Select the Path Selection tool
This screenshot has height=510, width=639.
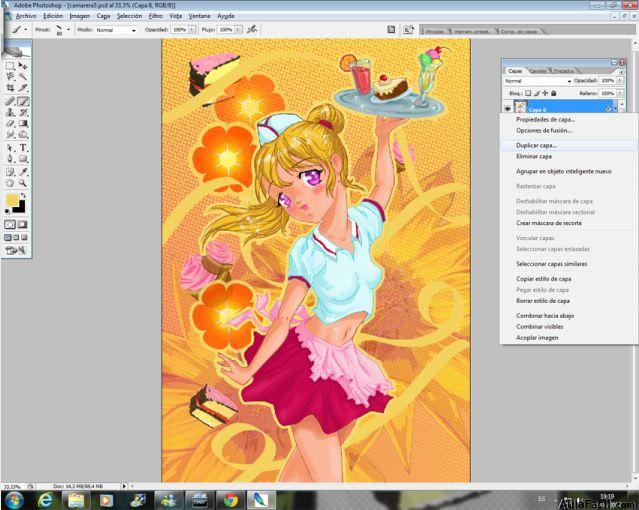[x=10, y=148]
